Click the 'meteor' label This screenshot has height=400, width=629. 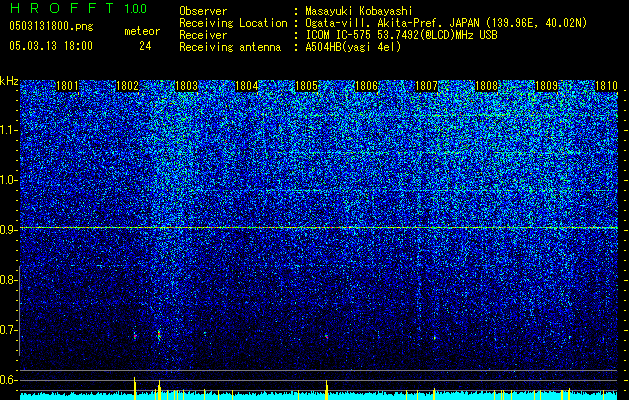click(x=142, y=31)
